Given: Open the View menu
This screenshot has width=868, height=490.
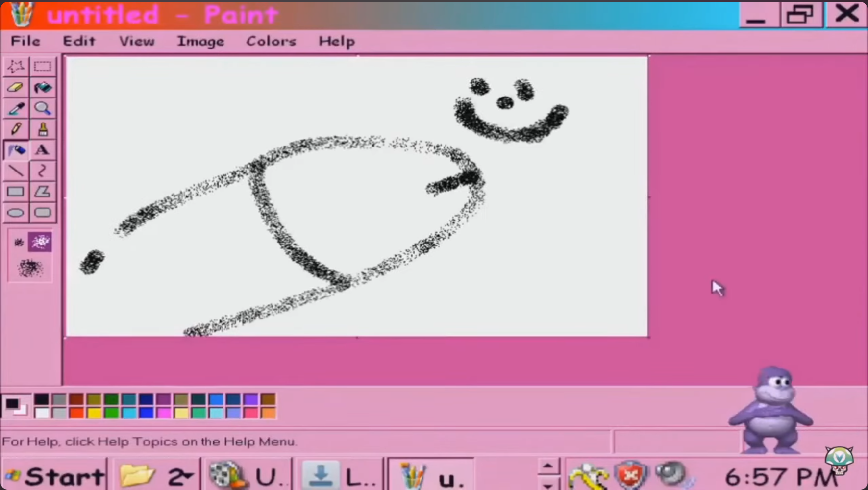Looking at the screenshot, I should click(137, 41).
